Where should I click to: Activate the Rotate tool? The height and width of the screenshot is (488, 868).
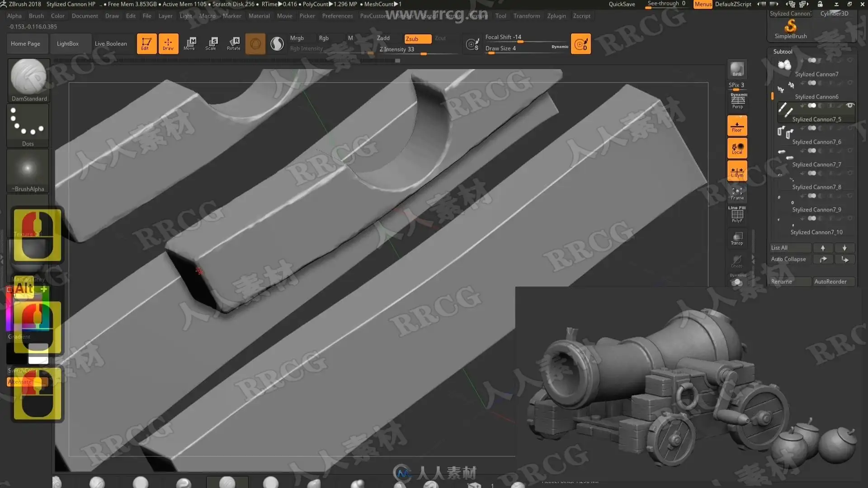[234, 43]
